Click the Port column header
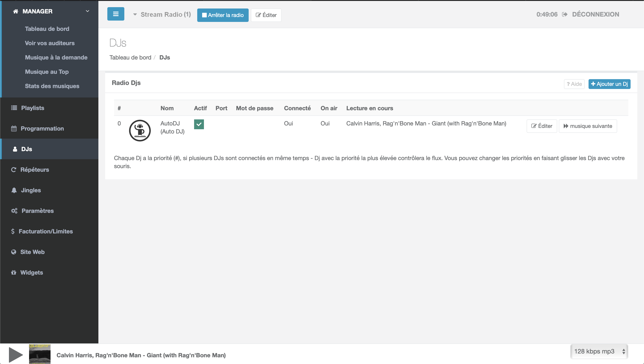This screenshot has width=644, height=364. coord(221,108)
